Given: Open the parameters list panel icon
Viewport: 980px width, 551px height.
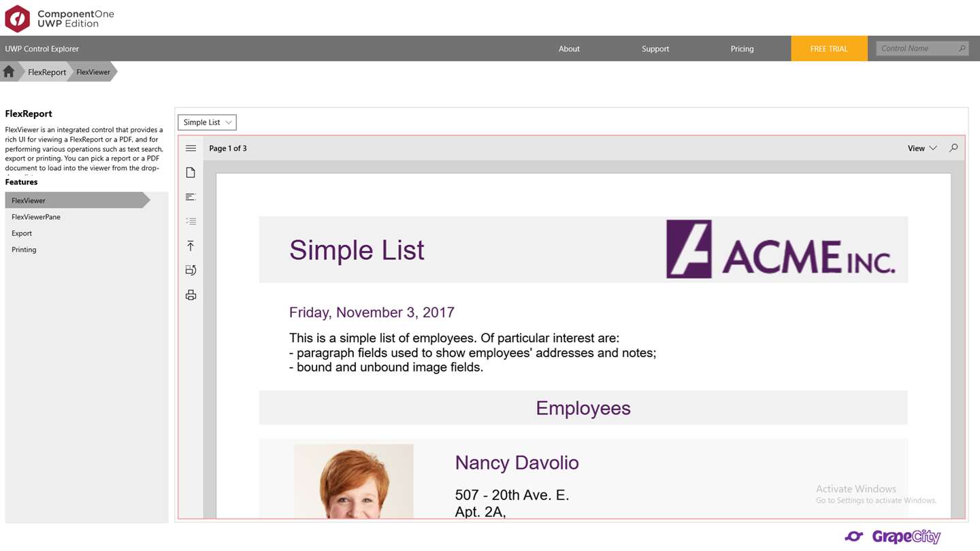Looking at the screenshot, I should (191, 221).
